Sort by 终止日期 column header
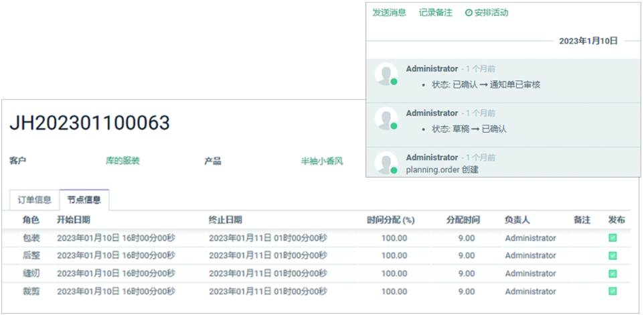 (x=226, y=220)
